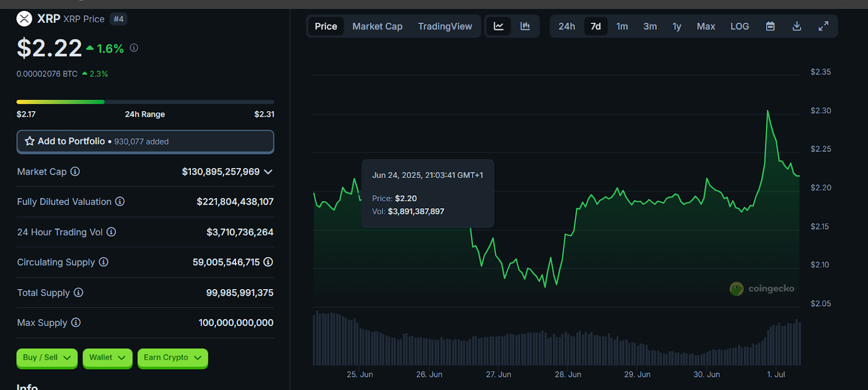The width and height of the screenshot is (868, 390).
Task: Expand the chart to fullscreen
Action: [824, 26]
